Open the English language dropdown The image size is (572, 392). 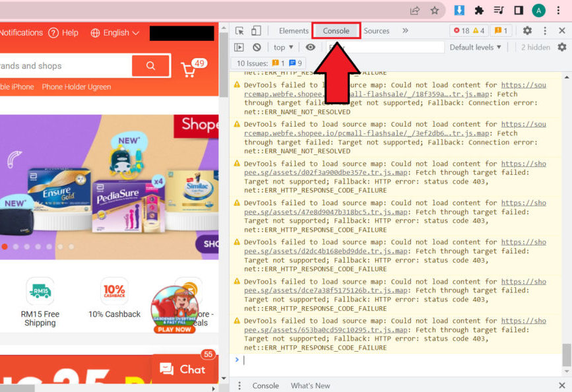[115, 33]
